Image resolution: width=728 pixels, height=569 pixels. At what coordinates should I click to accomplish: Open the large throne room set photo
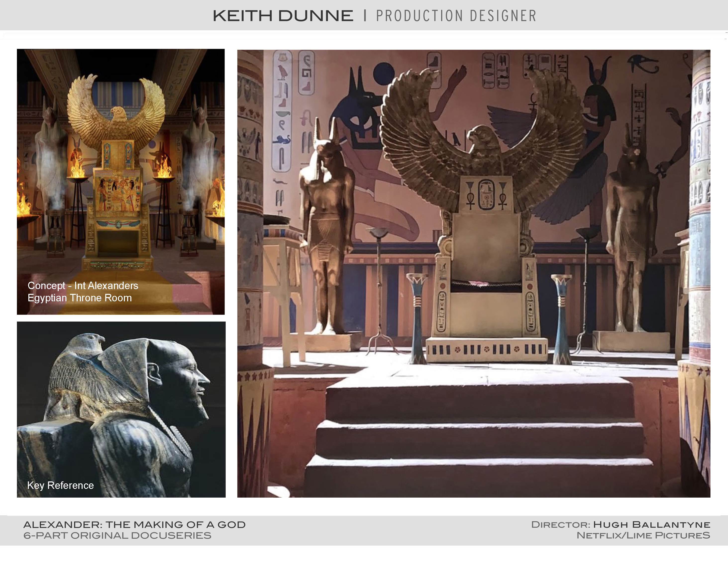click(474, 274)
